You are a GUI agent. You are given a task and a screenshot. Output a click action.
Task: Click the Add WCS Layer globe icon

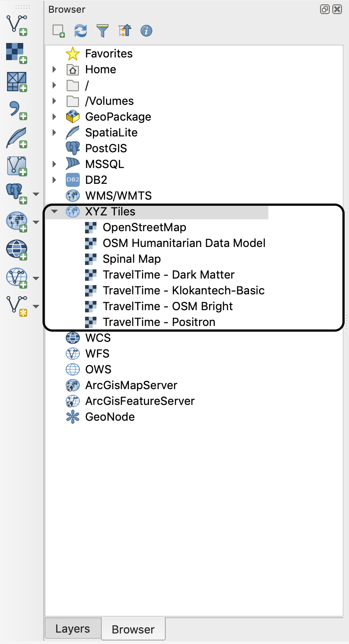coord(17,250)
